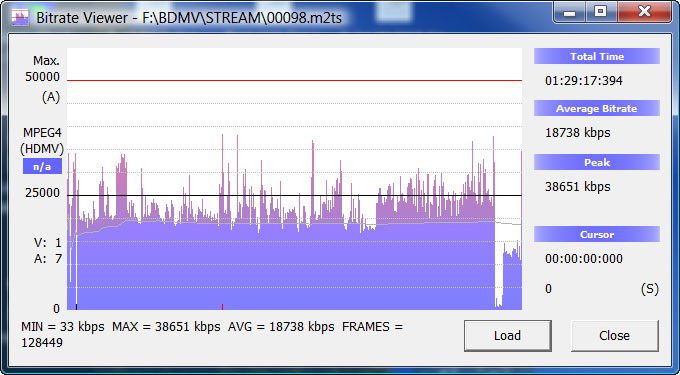Minimize the Bitrate Viewer window
680x375 pixels.
(x=569, y=13)
